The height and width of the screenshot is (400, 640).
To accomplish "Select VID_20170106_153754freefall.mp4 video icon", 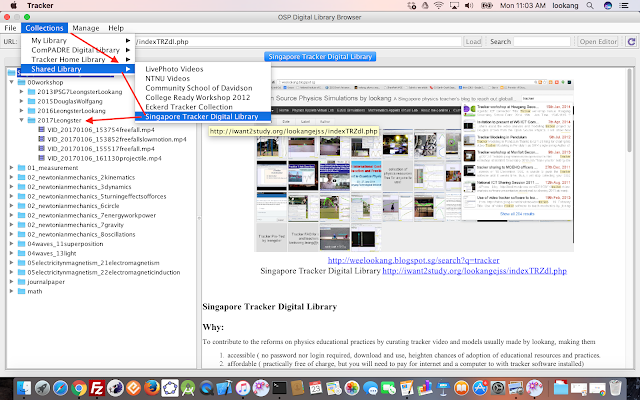I will tap(41, 129).
